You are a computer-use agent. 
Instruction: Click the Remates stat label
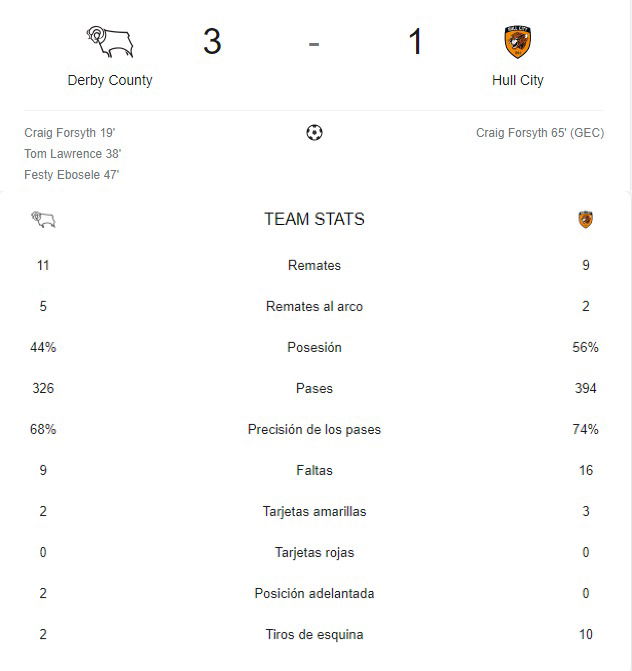coord(315,265)
